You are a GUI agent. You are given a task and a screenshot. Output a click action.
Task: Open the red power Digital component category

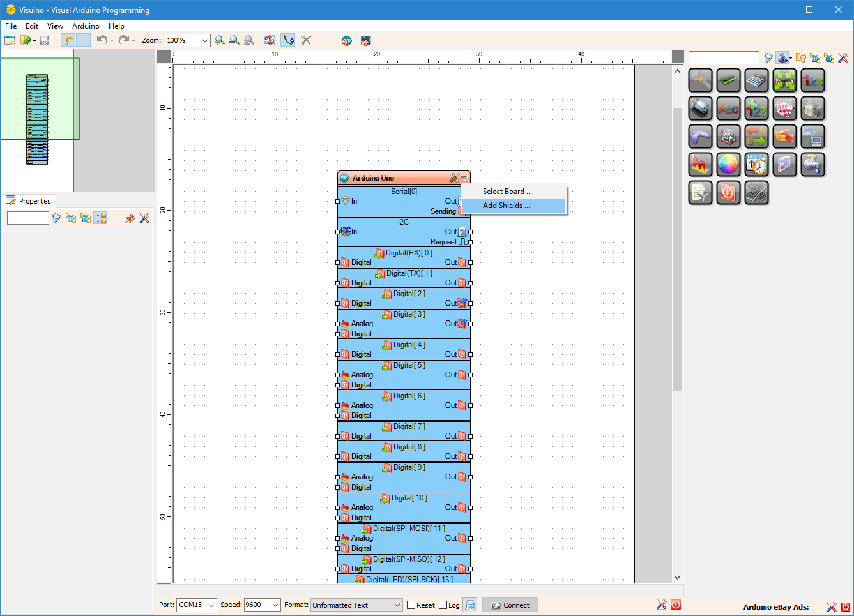click(x=729, y=193)
